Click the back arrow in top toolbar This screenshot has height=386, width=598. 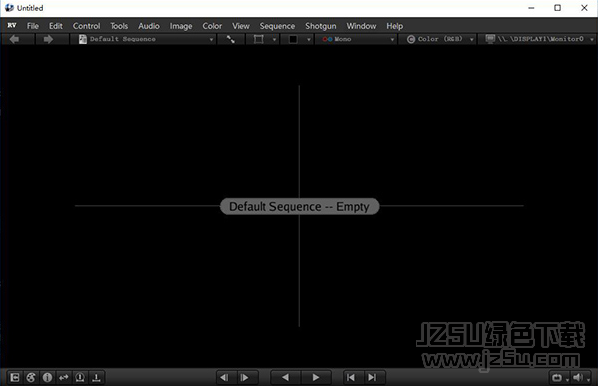14,39
